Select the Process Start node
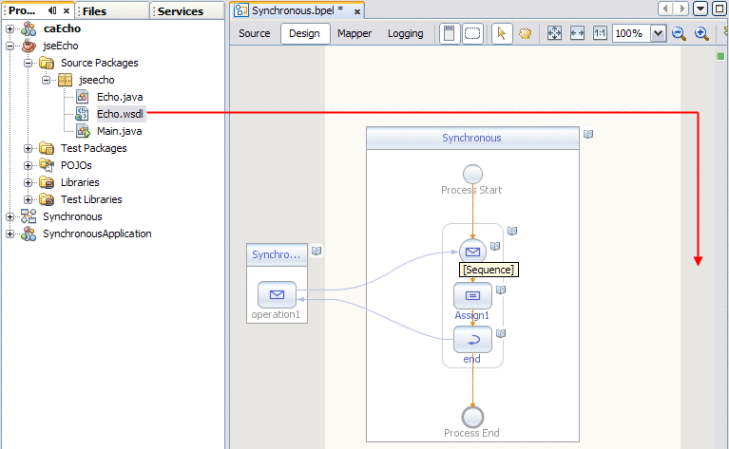Image resolution: width=729 pixels, height=449 pixels. click(472, 174)
